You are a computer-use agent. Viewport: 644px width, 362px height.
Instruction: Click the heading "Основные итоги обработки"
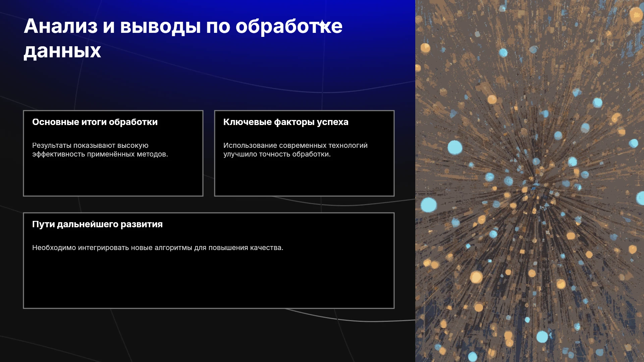tap(95, 122)
